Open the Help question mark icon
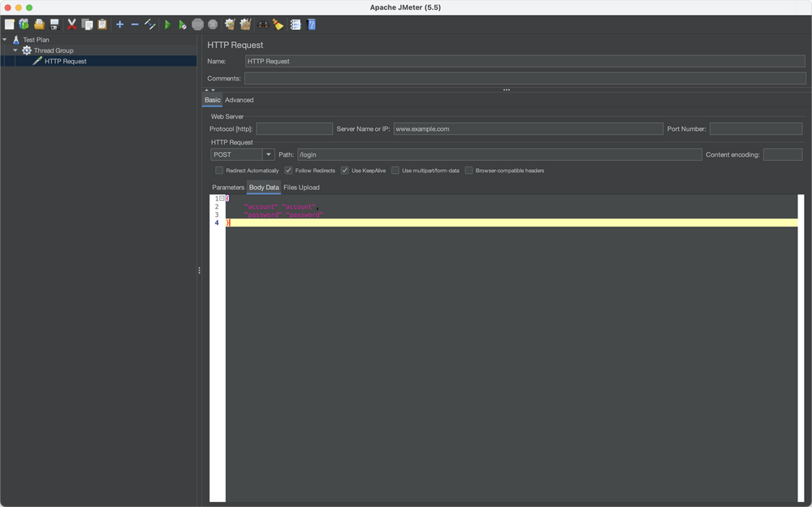 click(x=311, y=24)
